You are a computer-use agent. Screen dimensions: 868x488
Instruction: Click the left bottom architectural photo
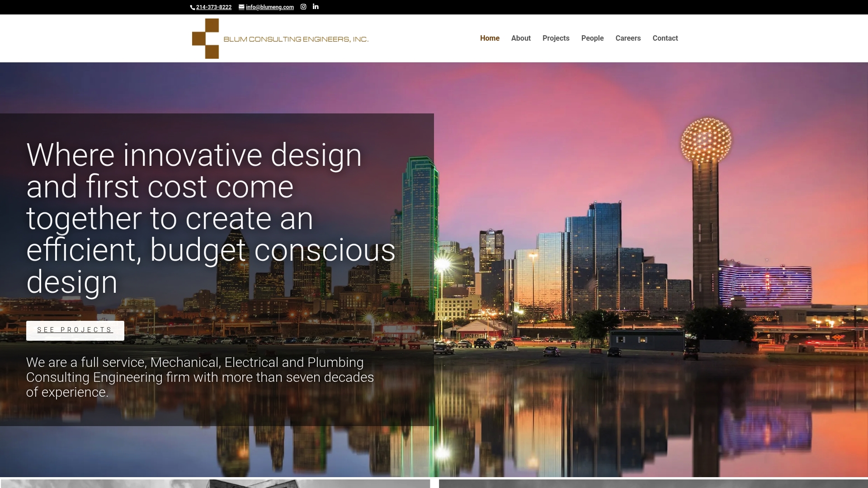click(x=217, y=483)
